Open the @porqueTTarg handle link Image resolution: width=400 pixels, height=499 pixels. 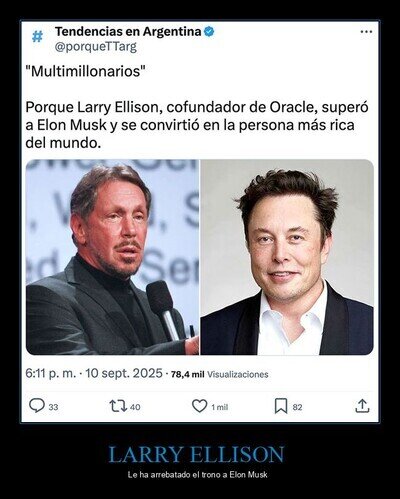click(x=96, y=47)
